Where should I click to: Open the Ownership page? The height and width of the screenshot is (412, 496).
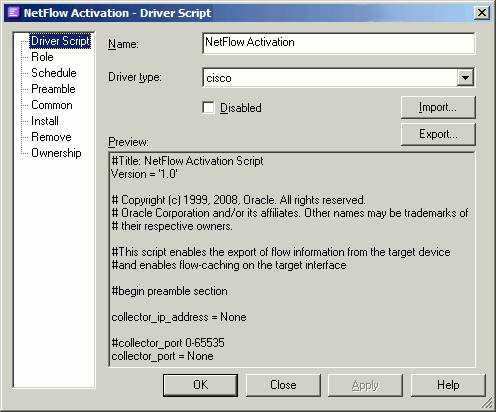click(56, 153)
